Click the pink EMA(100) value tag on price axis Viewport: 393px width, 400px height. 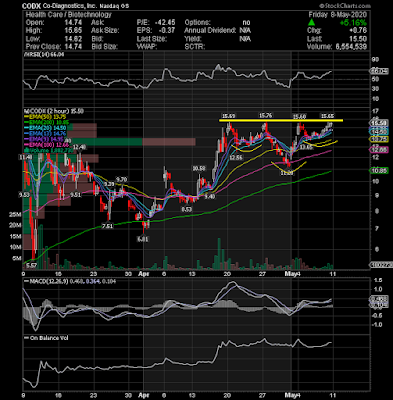[x=379, y=150]
